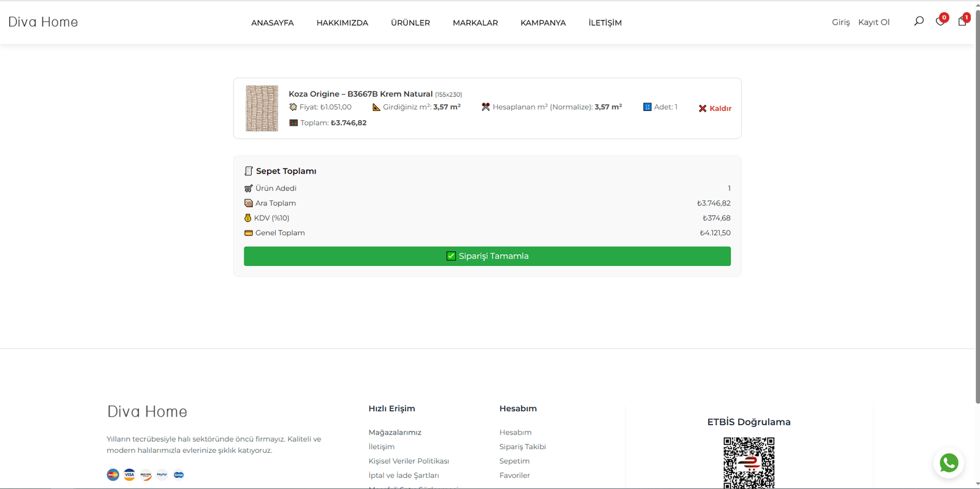
Task: Open Mağazalarımız in Hızlı Erişim
Action: point(395,433)
